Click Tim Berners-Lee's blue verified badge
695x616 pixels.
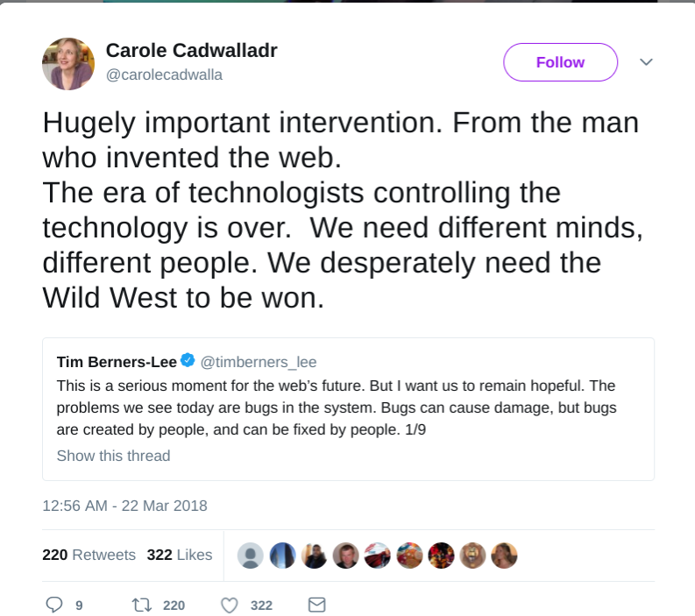coord(188,361)
